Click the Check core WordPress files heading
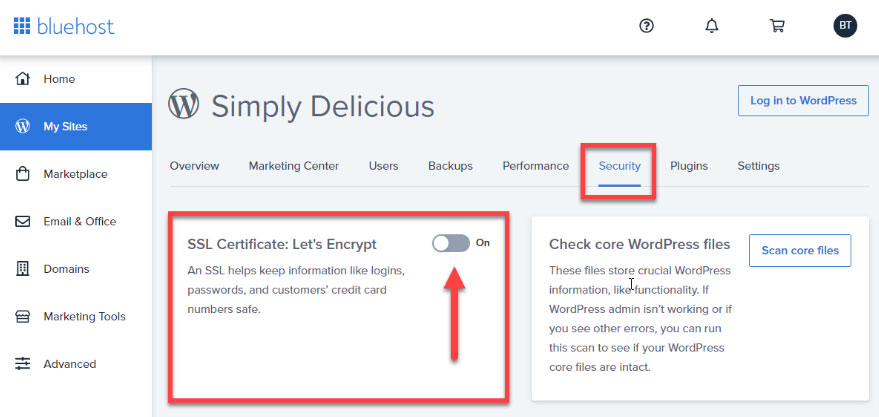The height and width of the screenshot is (417, 879). coord(640,244)
